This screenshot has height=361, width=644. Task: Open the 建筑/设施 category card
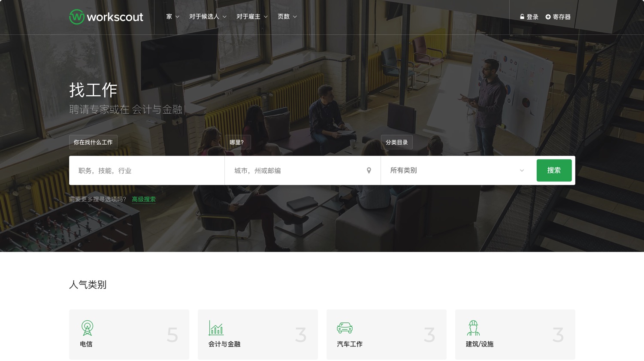point(515,334)
